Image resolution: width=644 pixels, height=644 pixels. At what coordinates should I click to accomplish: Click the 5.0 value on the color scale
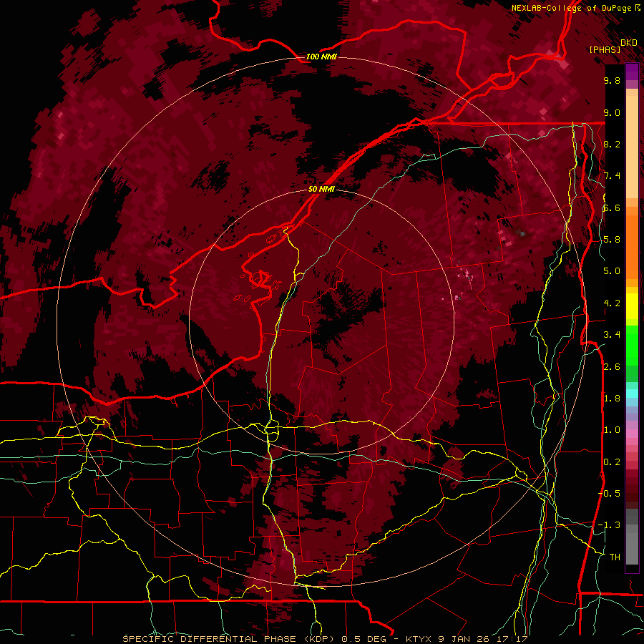coord(612,271)
